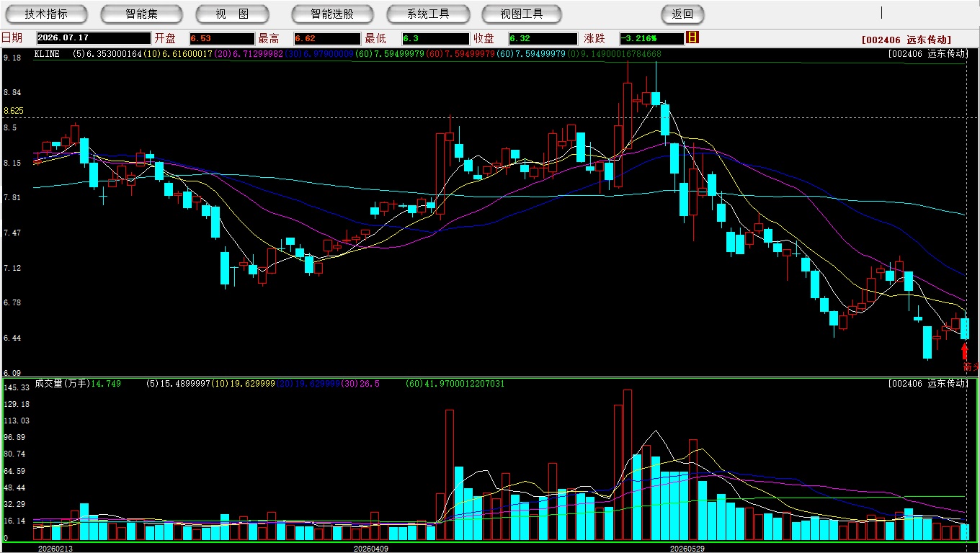Click the 最高 value field 6.62
The image size is (980, 553).
[x=327, y=38]
